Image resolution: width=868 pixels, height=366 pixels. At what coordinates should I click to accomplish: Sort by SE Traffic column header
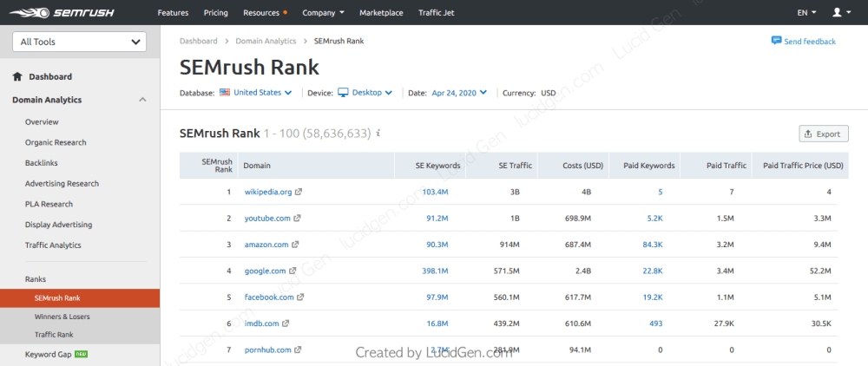click(502, 166)
